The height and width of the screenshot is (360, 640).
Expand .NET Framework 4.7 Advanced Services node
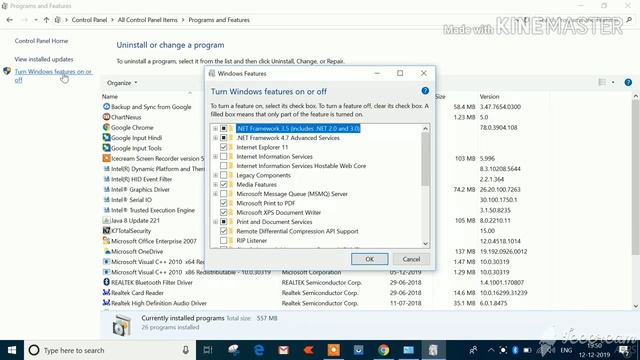(215, 138)
